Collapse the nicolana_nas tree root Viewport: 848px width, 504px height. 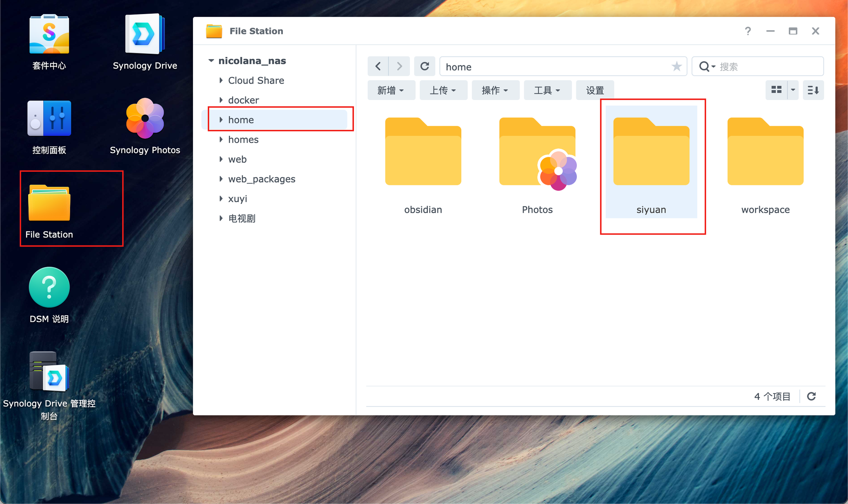(211, 61)
